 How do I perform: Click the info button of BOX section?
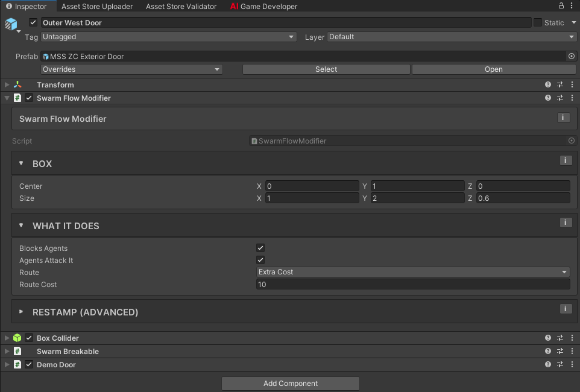[x=566, y=160]
